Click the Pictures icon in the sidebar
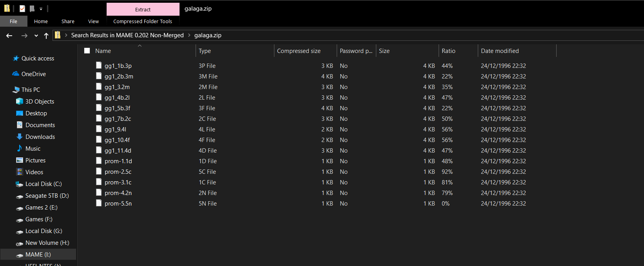 pos(20,160)
